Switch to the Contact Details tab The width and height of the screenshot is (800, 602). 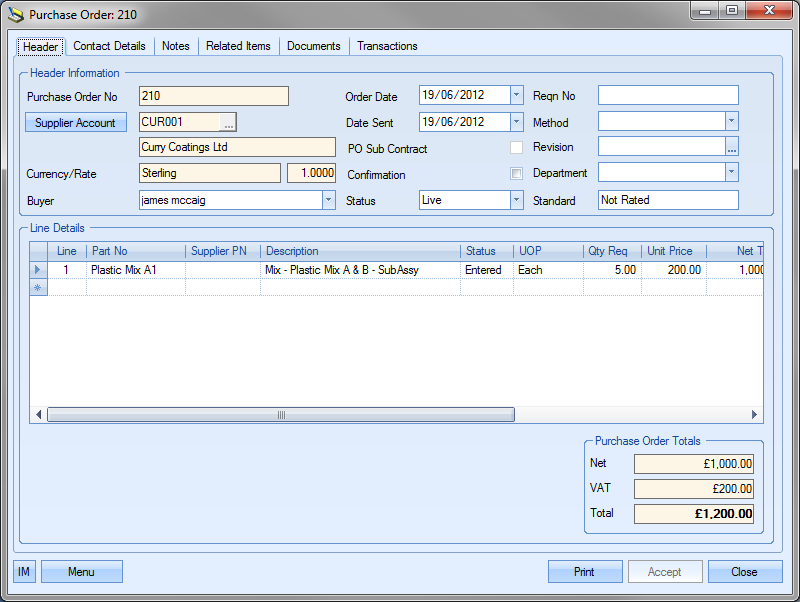[x=109, y=46]
